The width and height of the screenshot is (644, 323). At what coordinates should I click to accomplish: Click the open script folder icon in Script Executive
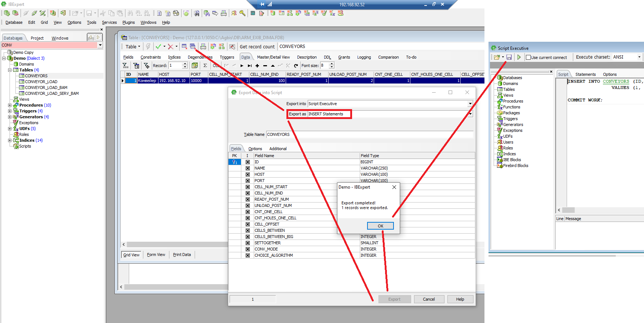497,57
